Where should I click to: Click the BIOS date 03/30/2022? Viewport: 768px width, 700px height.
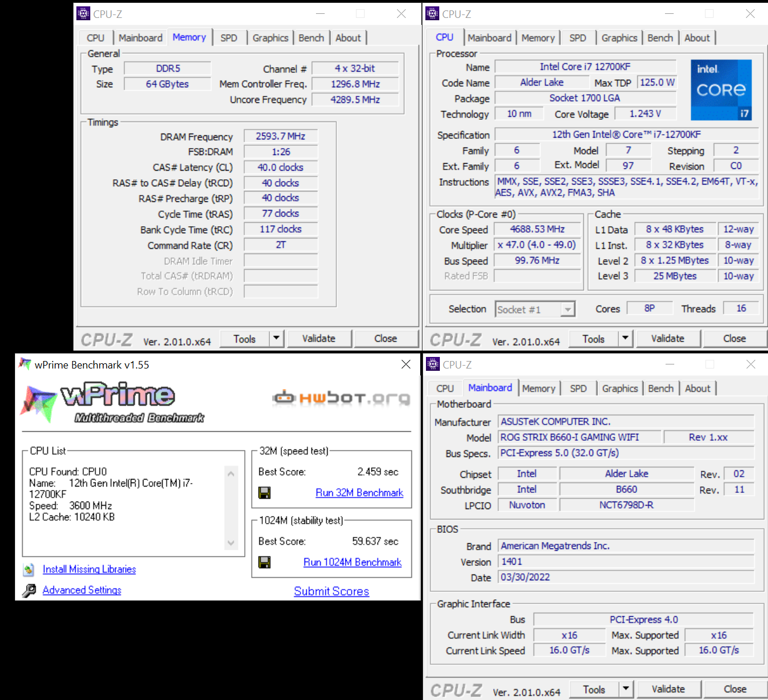coord(626,577)
